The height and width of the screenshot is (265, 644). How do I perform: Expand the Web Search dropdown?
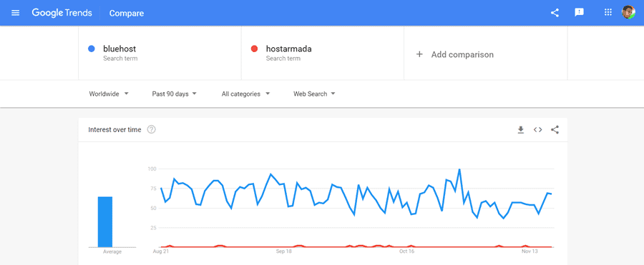point(314,94)
